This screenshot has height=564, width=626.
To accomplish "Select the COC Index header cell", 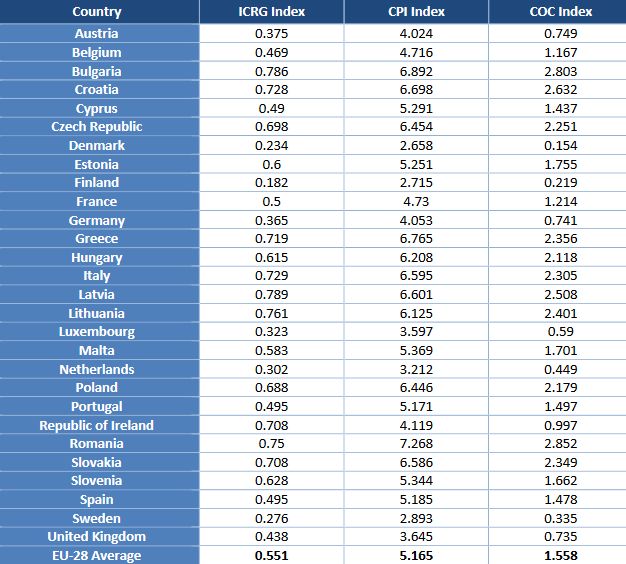I will point(560,12).
